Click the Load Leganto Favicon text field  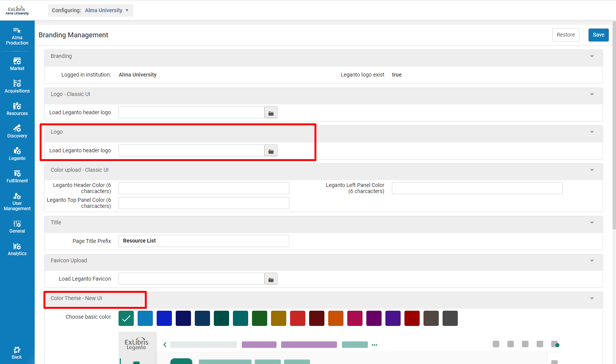coord(191,279)
